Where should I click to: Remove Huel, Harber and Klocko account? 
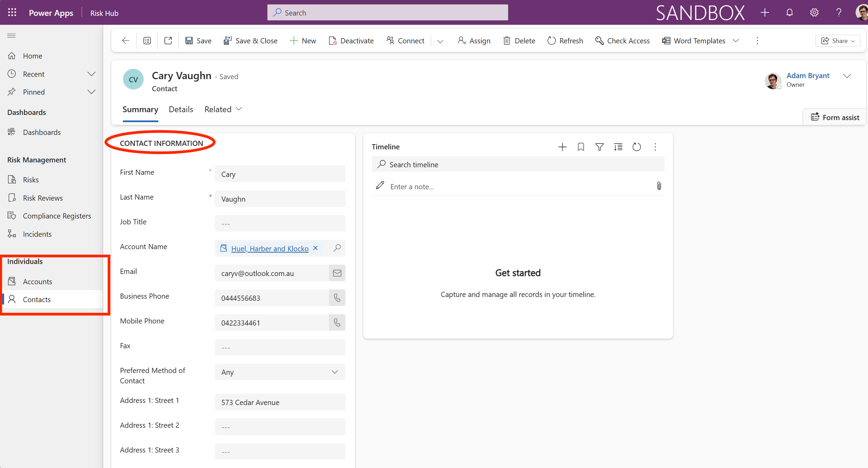click(316, 248)
